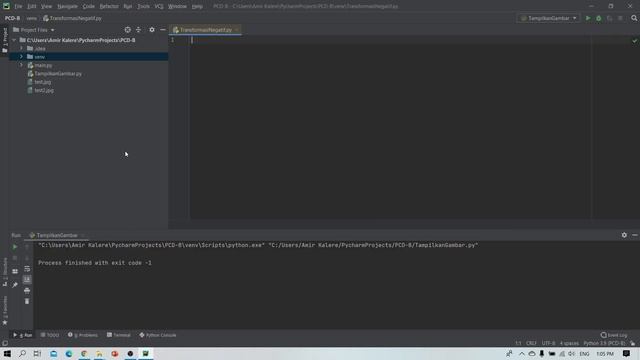The width and height of the screenshot is (640, 360).
Task: Open the Tools menu
Action: tap(143, 7)
